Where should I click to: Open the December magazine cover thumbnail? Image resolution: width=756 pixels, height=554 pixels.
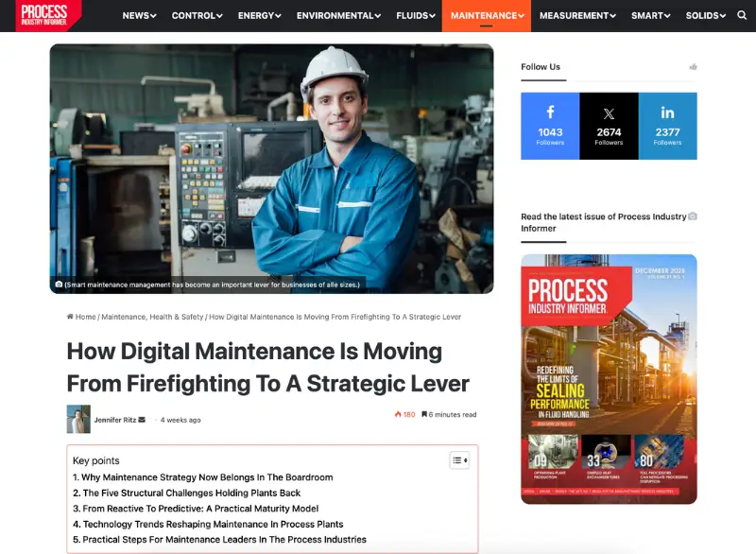pyautogui.click(x=609, y=378)
